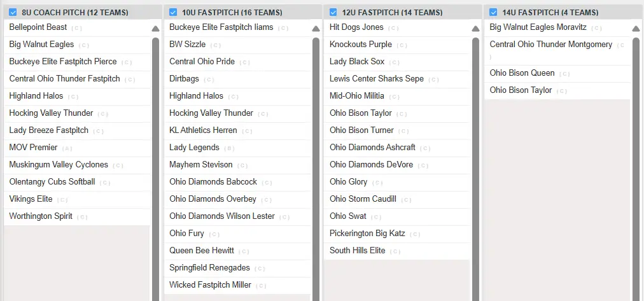Uncheck the 8U Coach Pitch checkbox
The height and width of the screenshot is (301, 644).
point(13,12)
